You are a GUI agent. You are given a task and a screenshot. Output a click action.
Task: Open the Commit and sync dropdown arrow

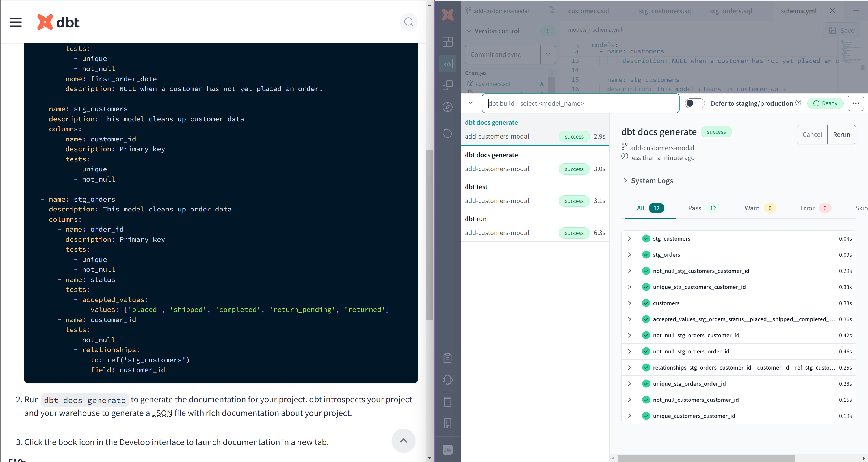548,55
